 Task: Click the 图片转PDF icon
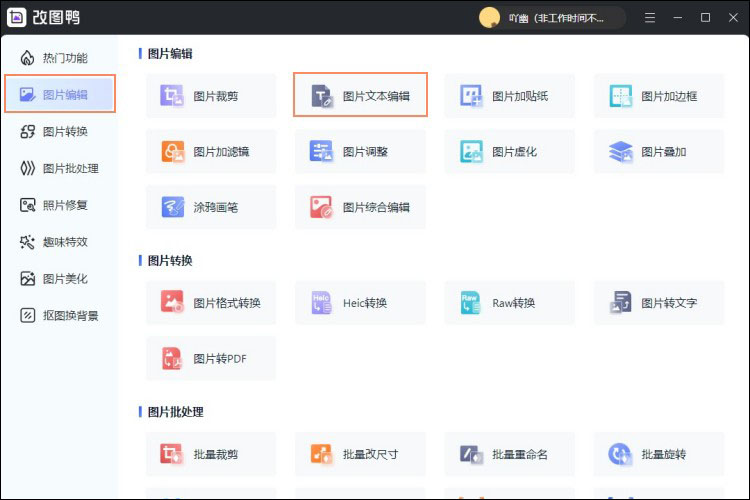[x=173, y=358]
